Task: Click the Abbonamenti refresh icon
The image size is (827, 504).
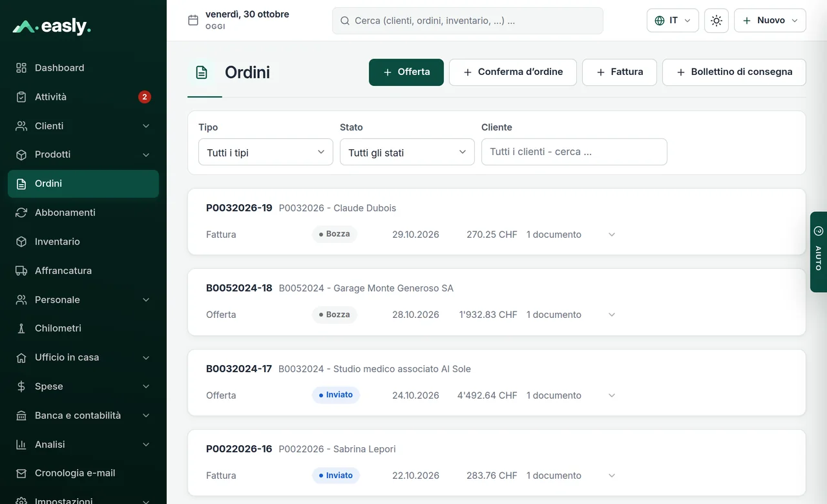Action: [21, 213]
